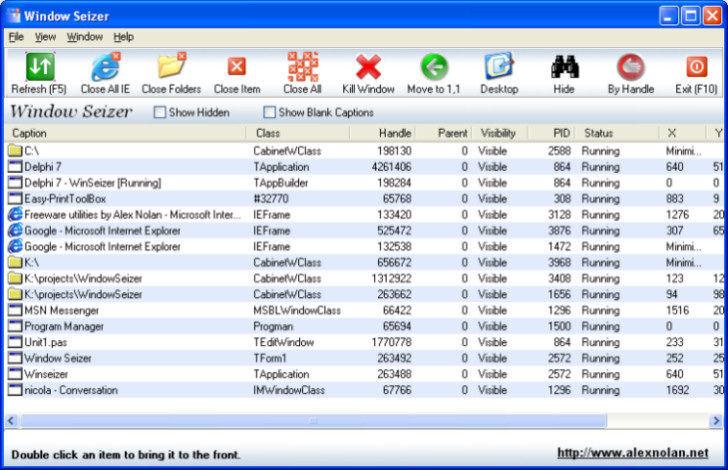Open the Help menu
The image size is (728, 470).
(124, 37)
